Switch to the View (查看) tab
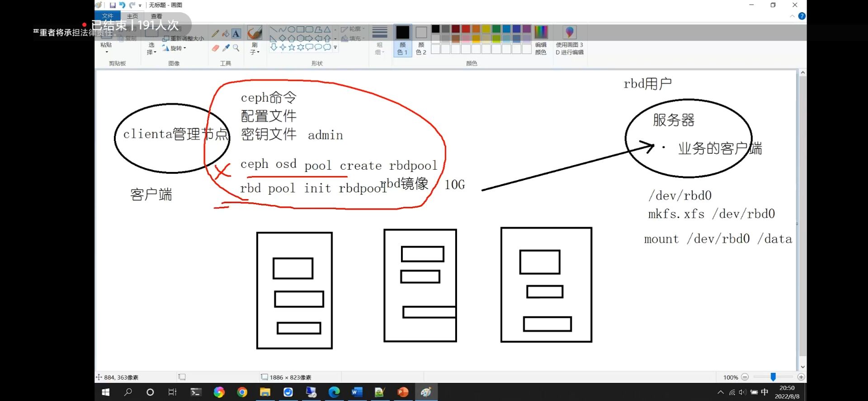Viewport: 868px width, 401px height. pyautogui.click(x=156, y=16)
